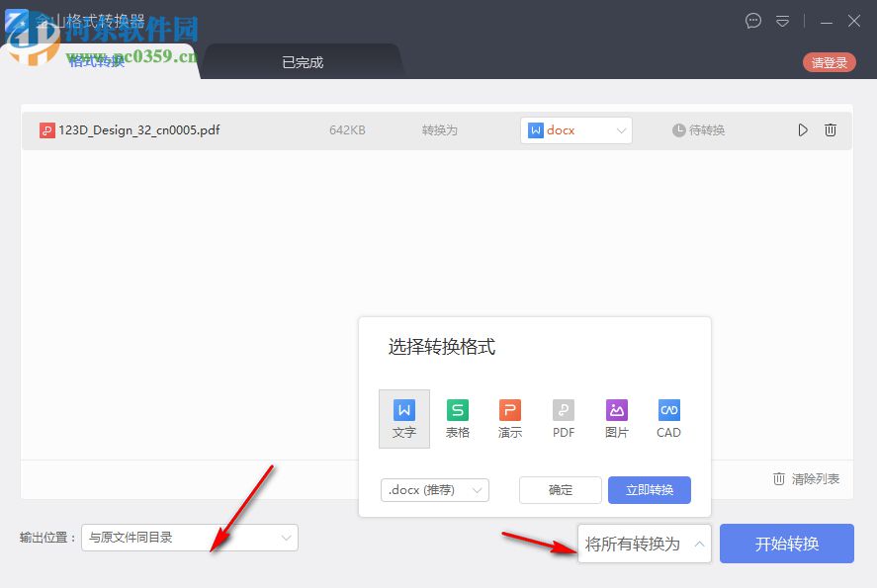Start converting this file with play icon
Viewport: 877px width, 588px height.
803,130
